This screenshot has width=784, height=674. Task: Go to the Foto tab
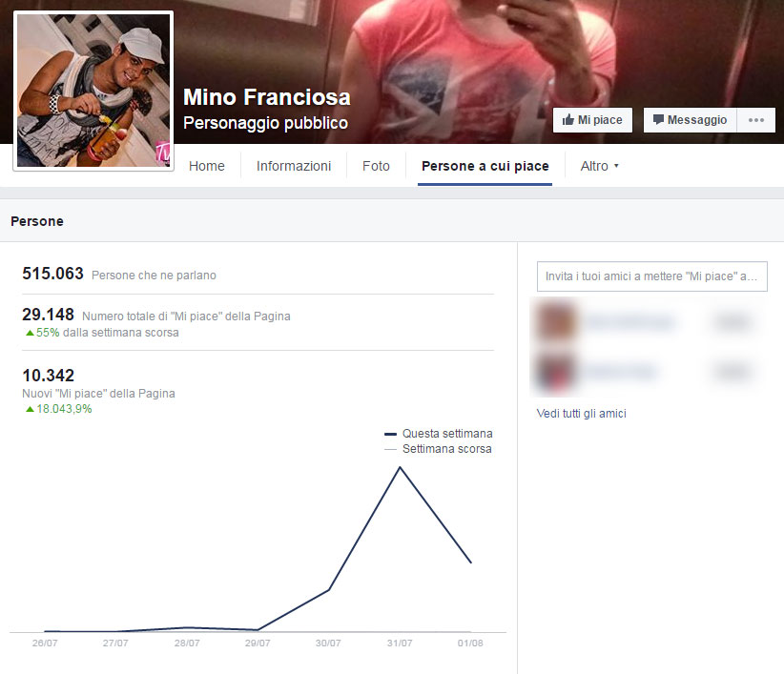376,166
